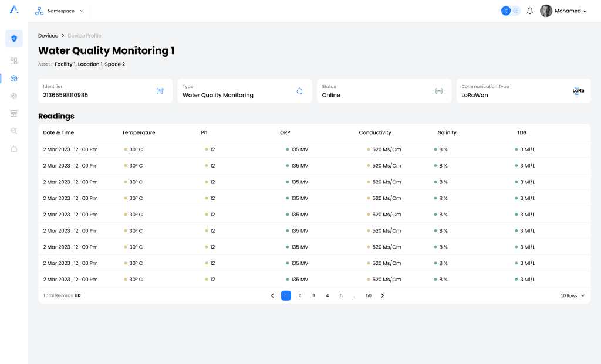Select the cube devices icon in sidebar
The image size is (601, 364).
pyautogui.click(x=14, y=79)
